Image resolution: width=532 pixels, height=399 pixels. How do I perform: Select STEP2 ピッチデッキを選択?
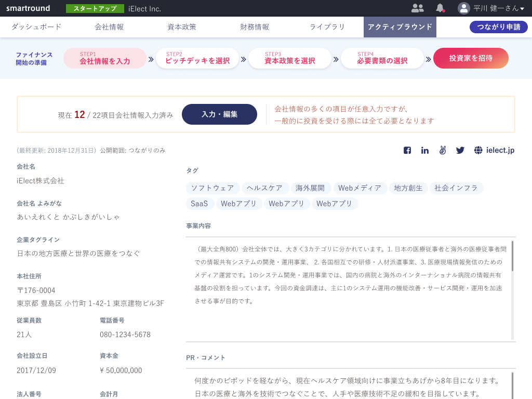pos(197,59)
